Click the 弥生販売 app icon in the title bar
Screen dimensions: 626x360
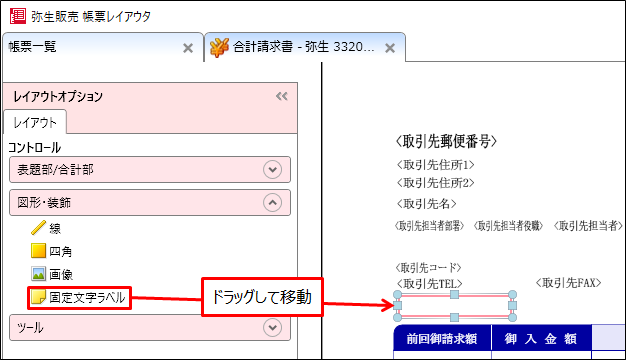[x=18, y=16]
